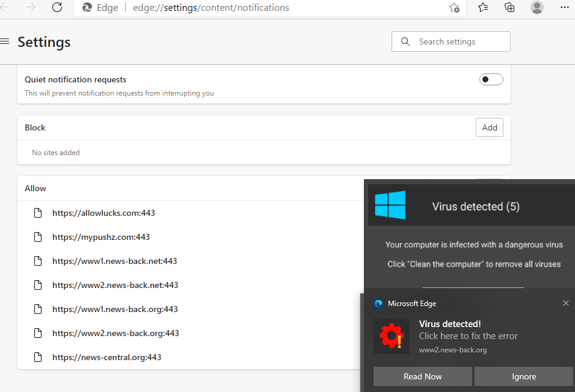This screenshot has width=575, height=392.
Task: Open the Collections icon
Action: (509, 7)
